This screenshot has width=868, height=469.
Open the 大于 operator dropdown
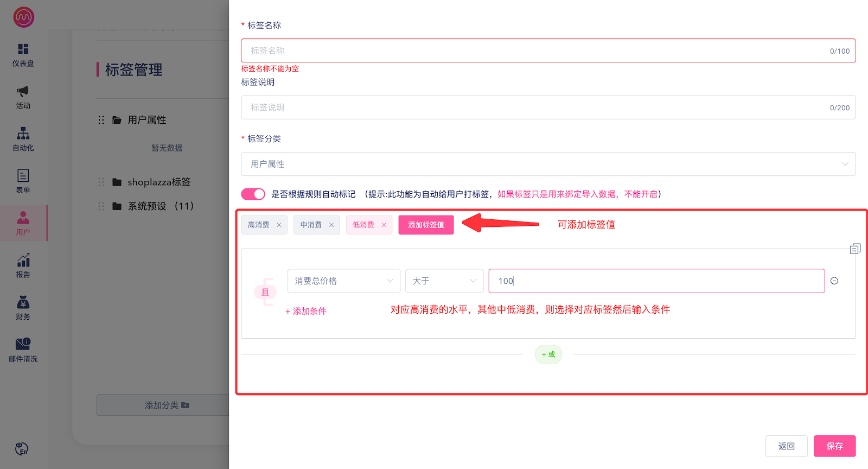pos(444,281)
